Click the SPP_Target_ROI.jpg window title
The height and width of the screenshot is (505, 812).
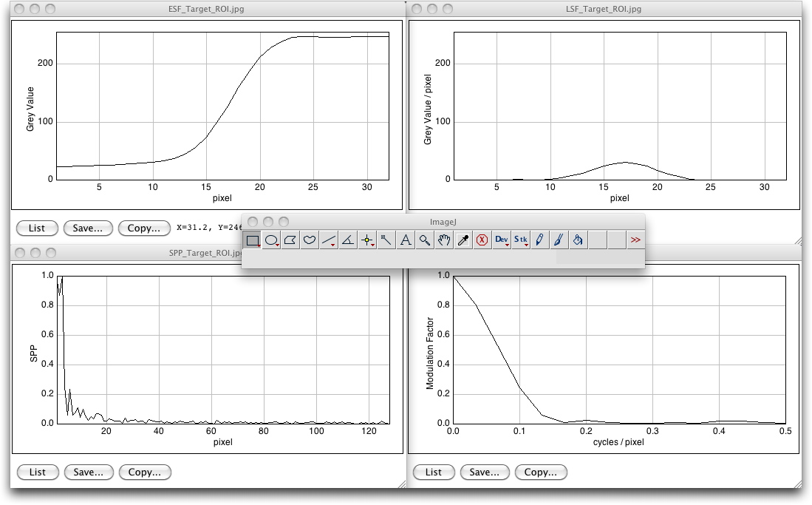tap(205, 253)
